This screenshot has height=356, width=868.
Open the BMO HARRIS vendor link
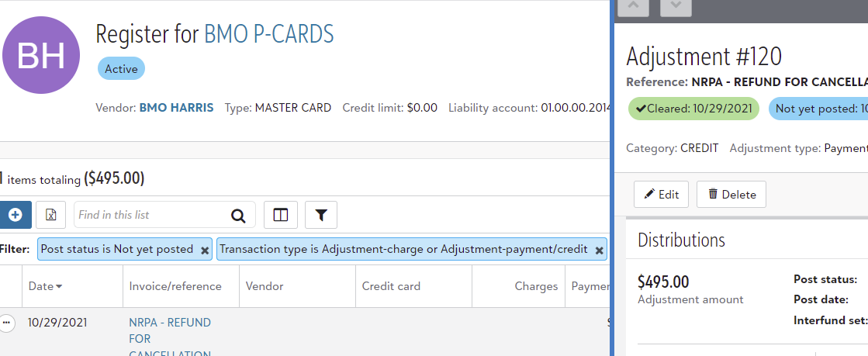coord(176,107)
